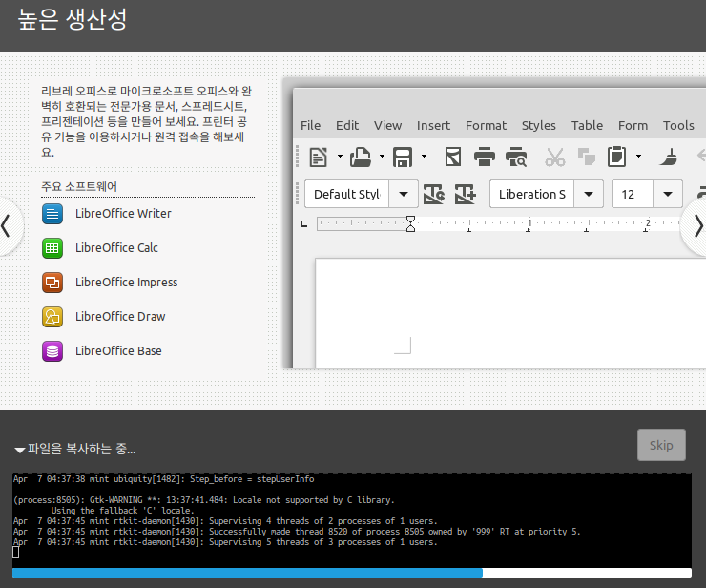The image size is (706, 588).
Task: Click the Liberation S font name field
Action: pyautogui.click(x=531, y=194)
